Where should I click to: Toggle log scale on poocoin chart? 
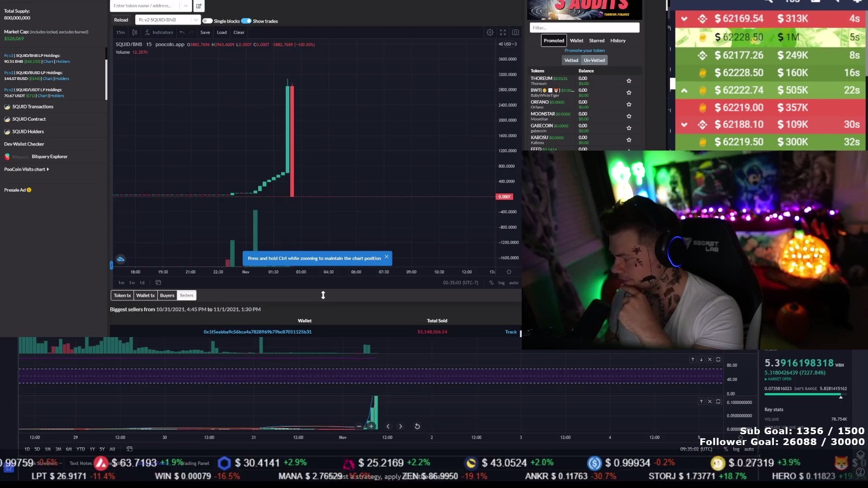point(501,283)
